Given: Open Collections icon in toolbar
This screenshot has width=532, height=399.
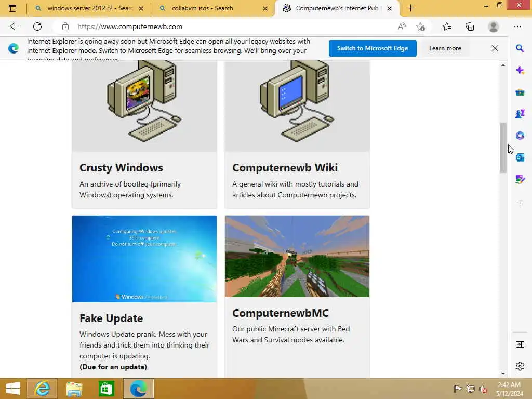Looking at the screenshot, I should coord(470,26).
